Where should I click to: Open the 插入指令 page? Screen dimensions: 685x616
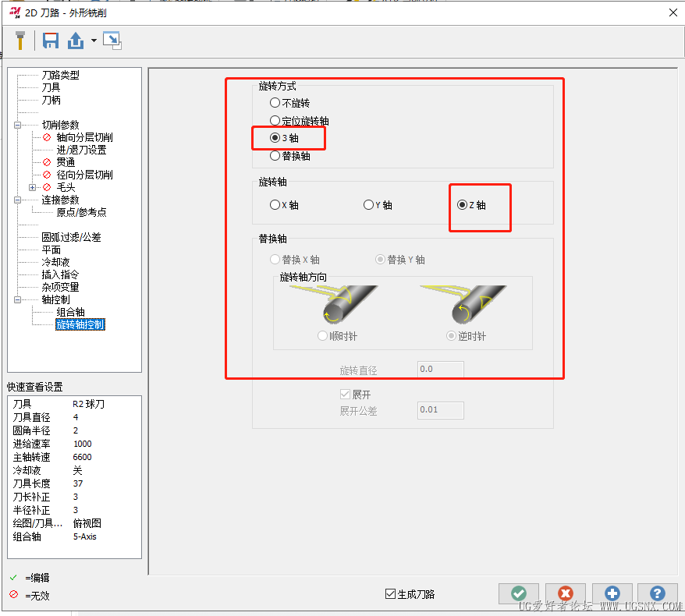click(60, 274)
